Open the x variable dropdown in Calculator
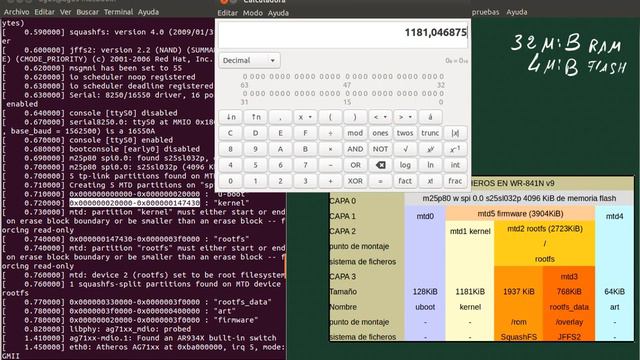The image size is (640, 360). pyautogui.click(x=305, y=117)
